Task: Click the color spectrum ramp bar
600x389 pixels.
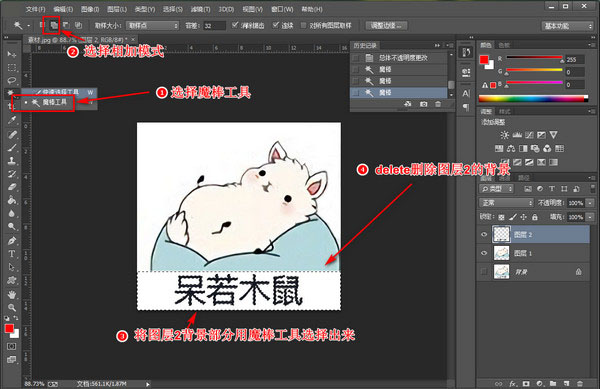Action: tap(533, 99)
